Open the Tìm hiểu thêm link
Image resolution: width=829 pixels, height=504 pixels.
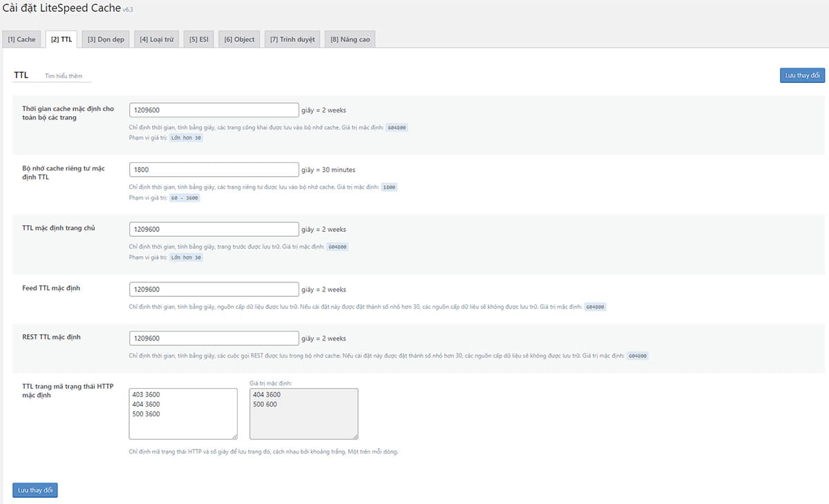[64, 76]
